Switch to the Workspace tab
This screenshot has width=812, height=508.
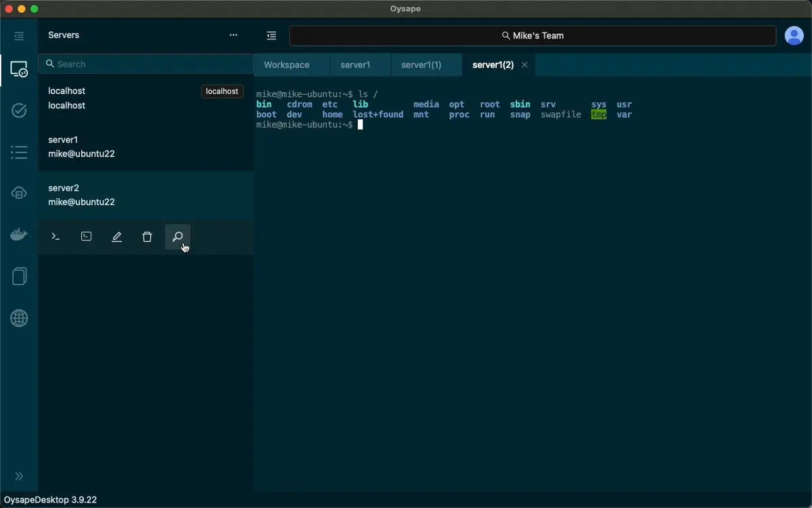point(287,65)
